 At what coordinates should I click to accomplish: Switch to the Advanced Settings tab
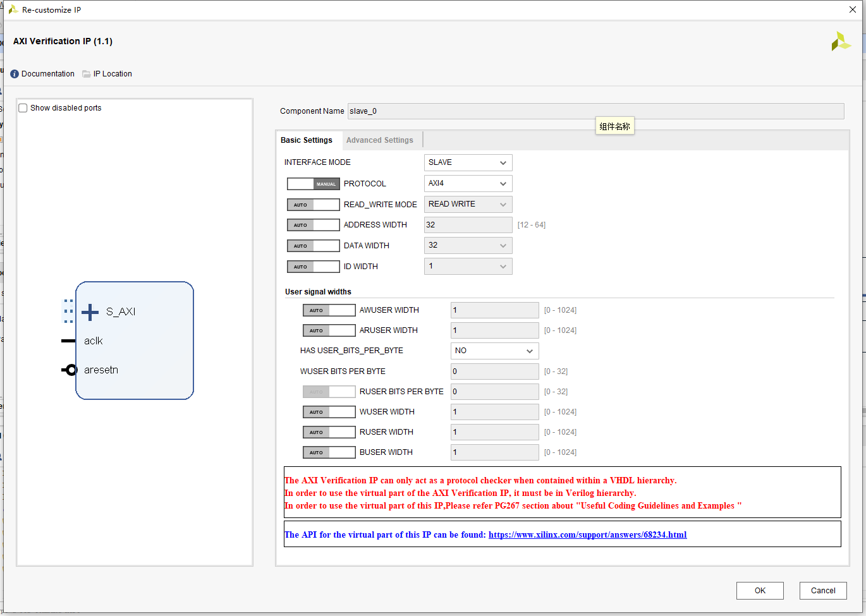tap(380, 140)
